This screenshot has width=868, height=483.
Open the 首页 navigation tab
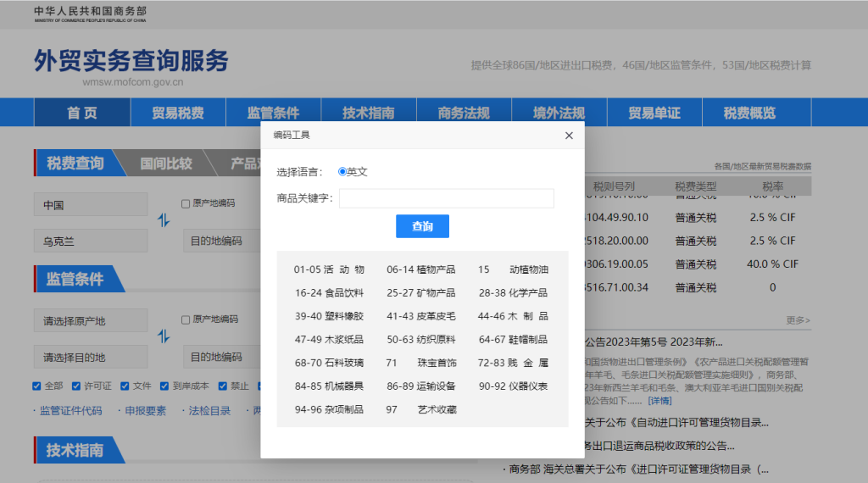click(x=82, y=113)
